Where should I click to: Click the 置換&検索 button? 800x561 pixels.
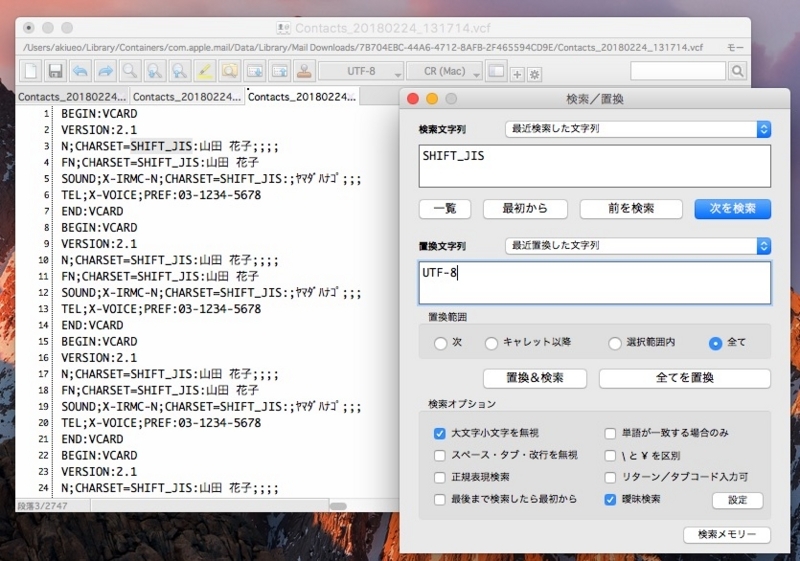(x=535, y=378)
